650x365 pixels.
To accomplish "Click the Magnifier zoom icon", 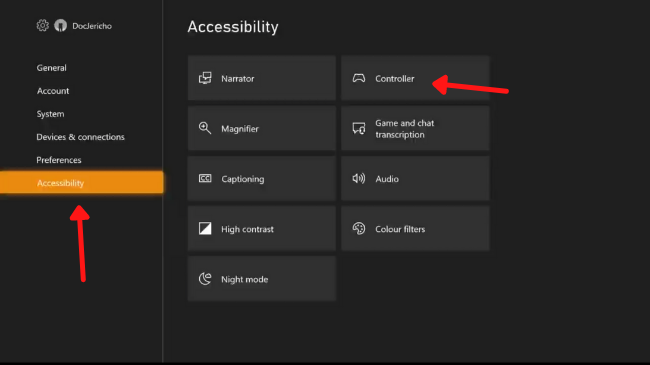I will (x=205, y=128).
